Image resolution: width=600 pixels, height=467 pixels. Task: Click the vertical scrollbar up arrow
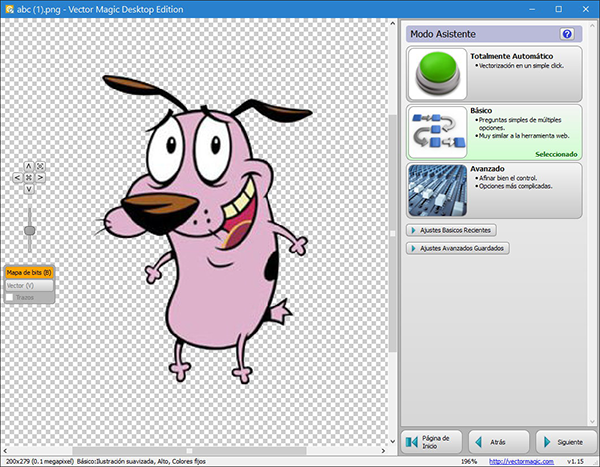[x=393, y=23]
